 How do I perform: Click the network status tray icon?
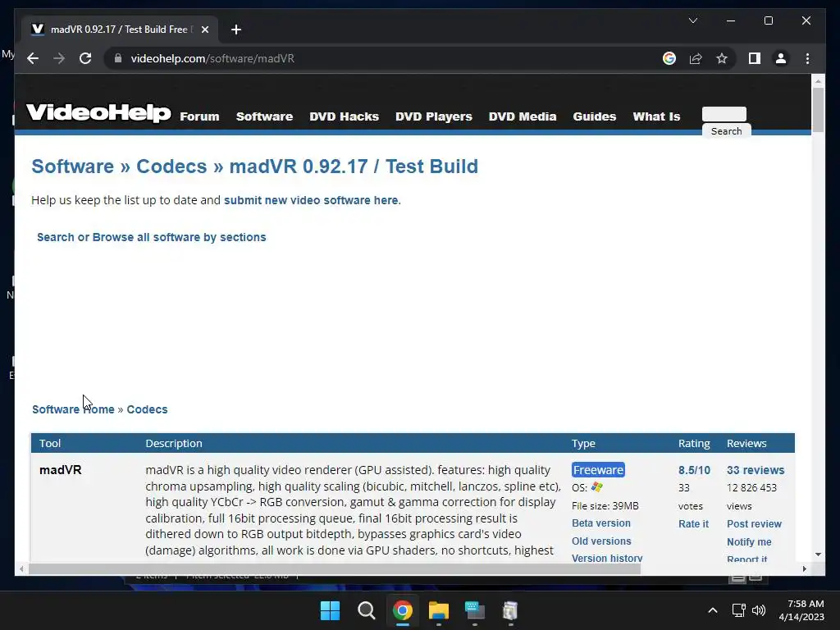739,610
